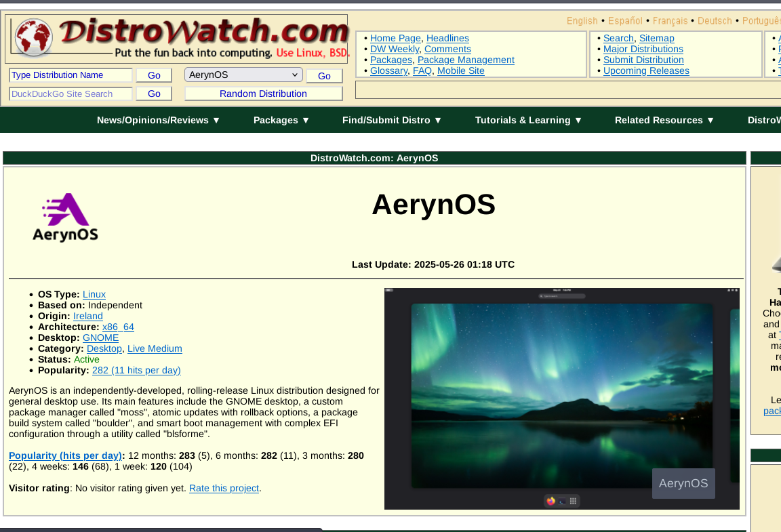Focus the Type Distribution Name field
This screenshot has height=532, width=781.
71,75
